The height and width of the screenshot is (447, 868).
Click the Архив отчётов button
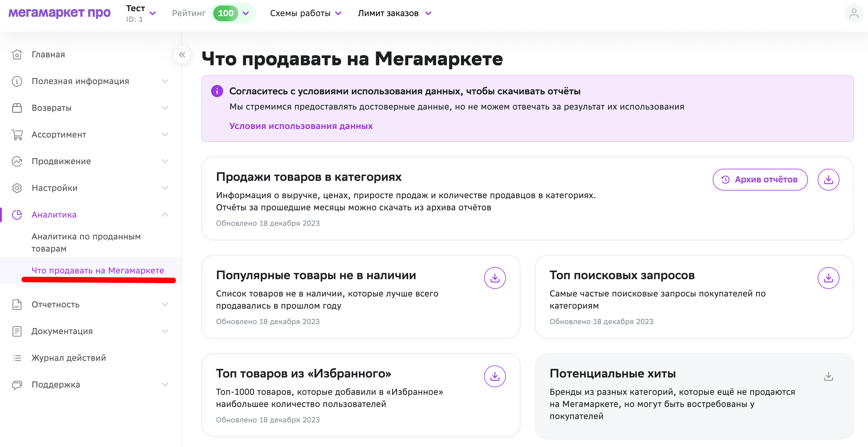click(760, 180)
